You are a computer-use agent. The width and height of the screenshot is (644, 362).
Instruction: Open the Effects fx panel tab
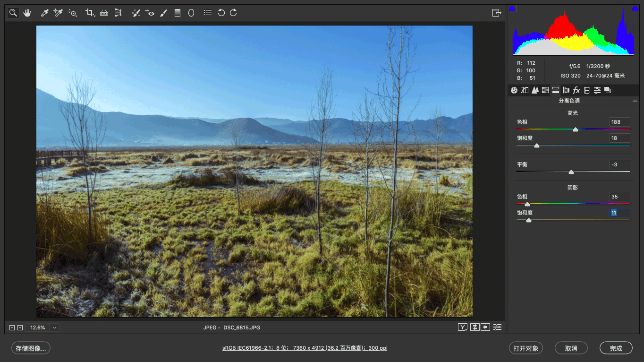point(576,90)
